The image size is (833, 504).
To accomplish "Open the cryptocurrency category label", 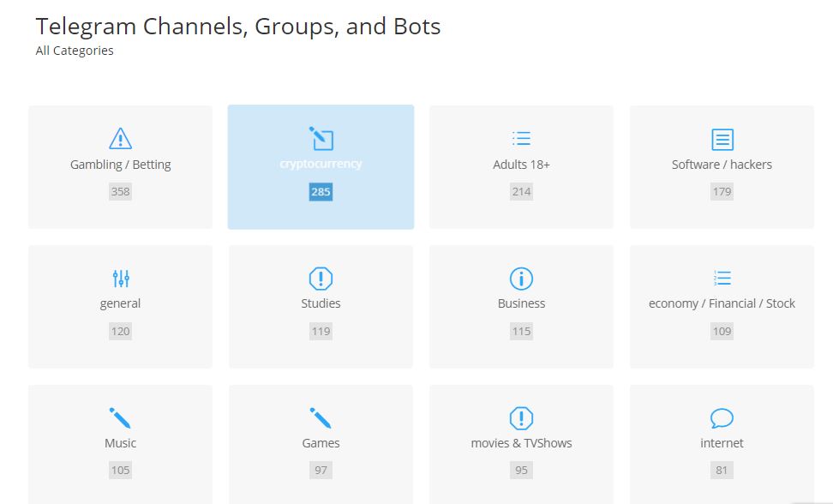I will 321,164.
